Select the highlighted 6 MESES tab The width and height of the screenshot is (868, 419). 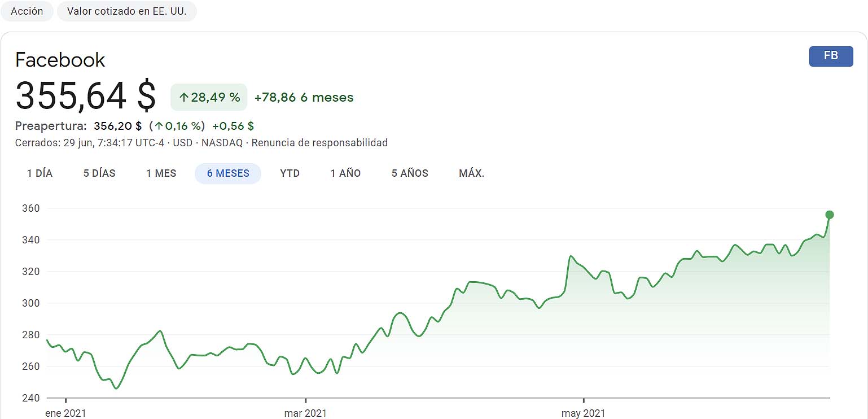coord(228,173)
